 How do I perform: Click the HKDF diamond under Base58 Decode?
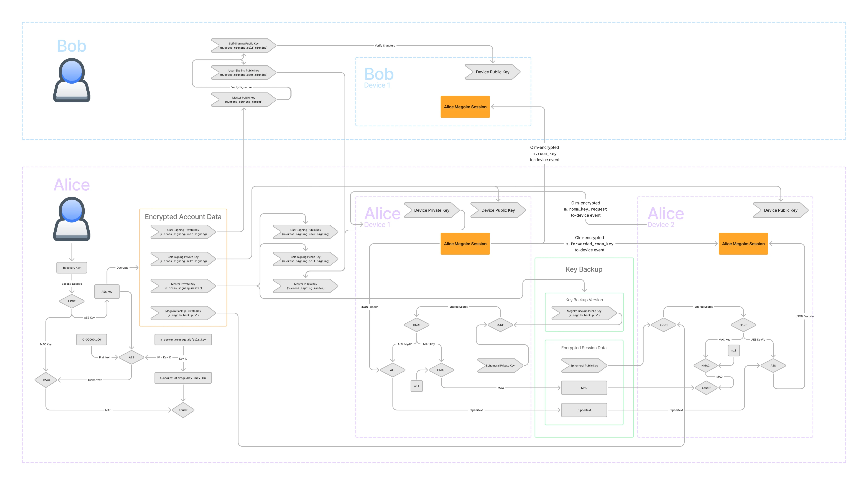pyautogui.click(x=72, y=301)
